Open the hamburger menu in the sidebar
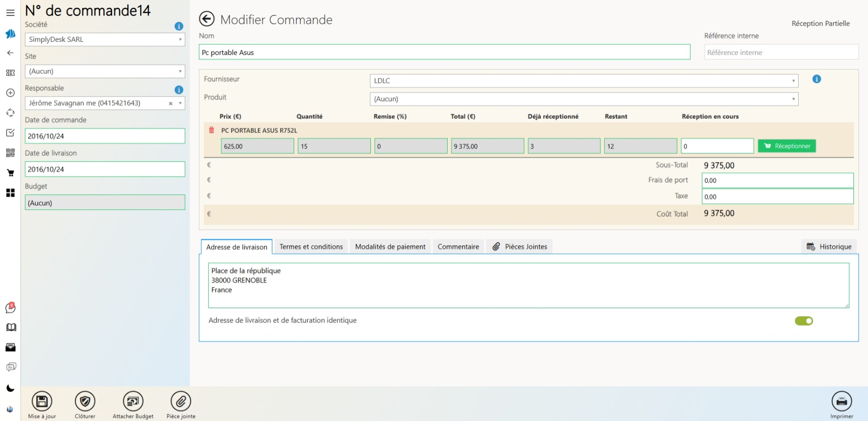Screen dimensions: 868x421 [10, 13]
